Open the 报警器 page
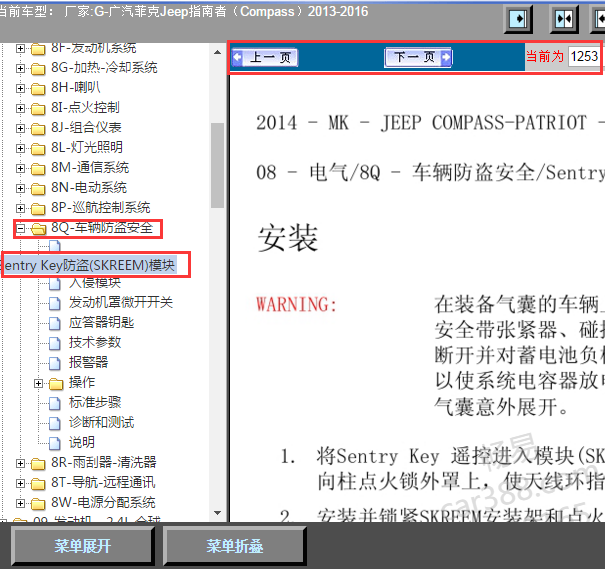The width and height of the screenshot is (605, 569). pyautogui.click(x=88, y=362)
